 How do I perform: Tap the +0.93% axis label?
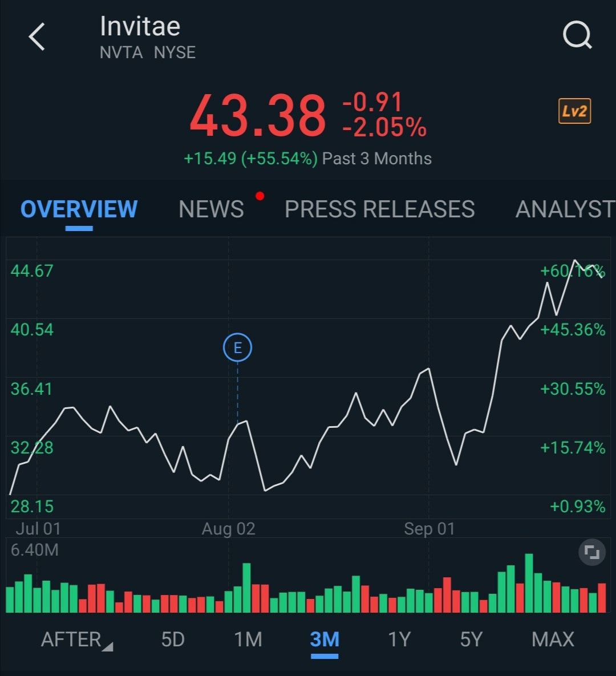[x=578, y=507]
